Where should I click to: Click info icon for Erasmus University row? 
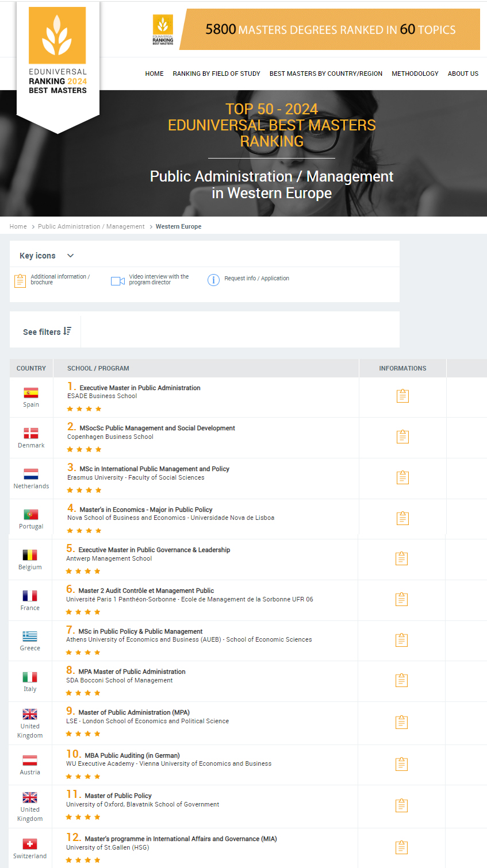402,477
